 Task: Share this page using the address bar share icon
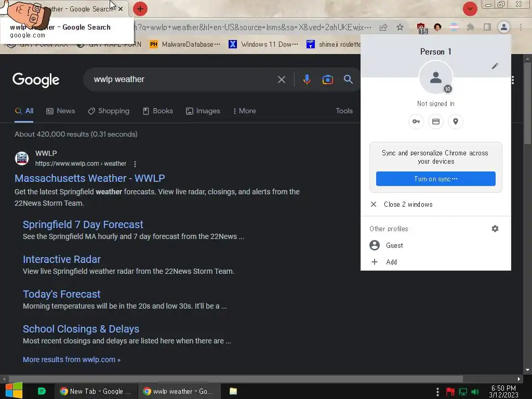pos(383,28)
